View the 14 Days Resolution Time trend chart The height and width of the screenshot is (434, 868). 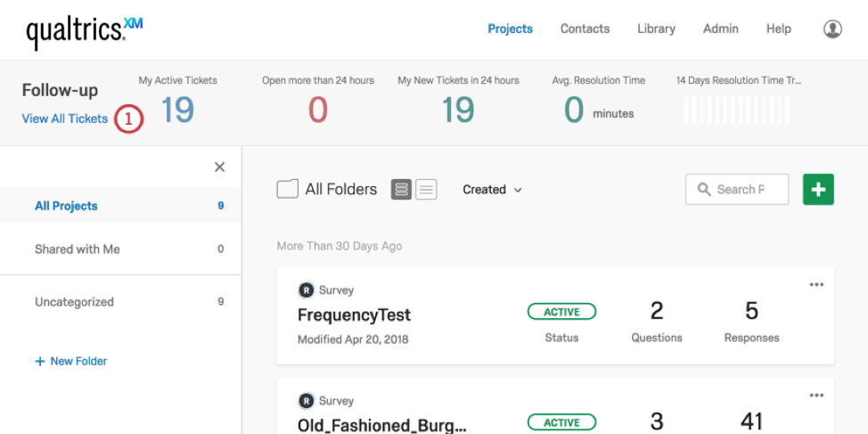(736, 110)
